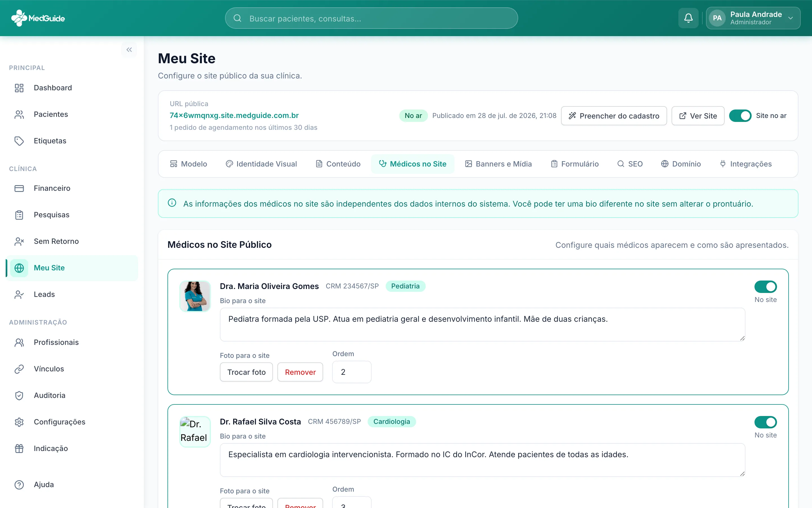Click Dr. Rafael broken photo thumbnail
This screenshot has height=508, width=812.
(195, 432)
